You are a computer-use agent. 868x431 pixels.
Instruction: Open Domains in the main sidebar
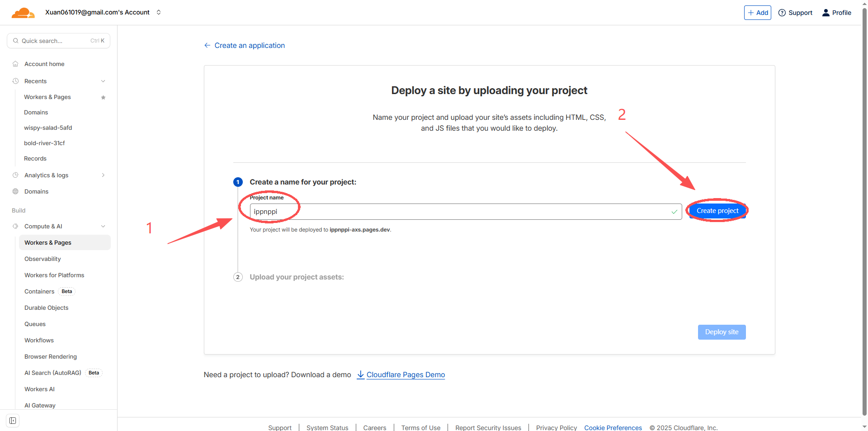[36, 191]
